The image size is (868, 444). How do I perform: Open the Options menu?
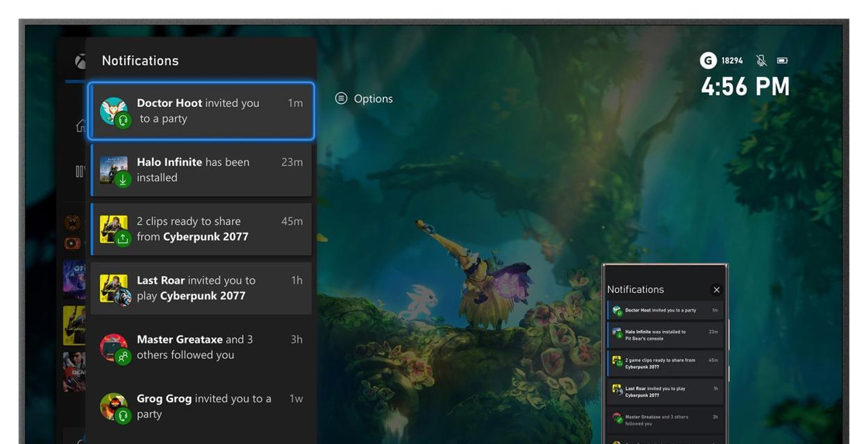tap(364, 99)
